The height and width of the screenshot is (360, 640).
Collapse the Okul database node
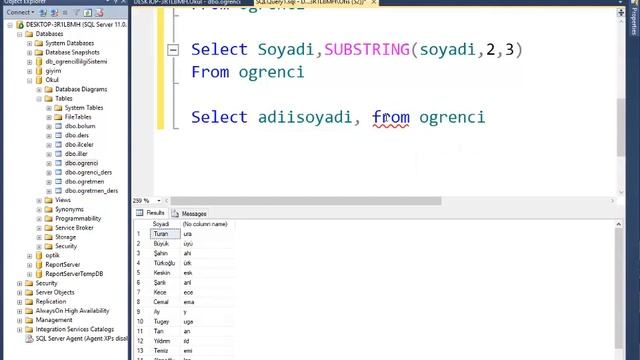[29, 80]
